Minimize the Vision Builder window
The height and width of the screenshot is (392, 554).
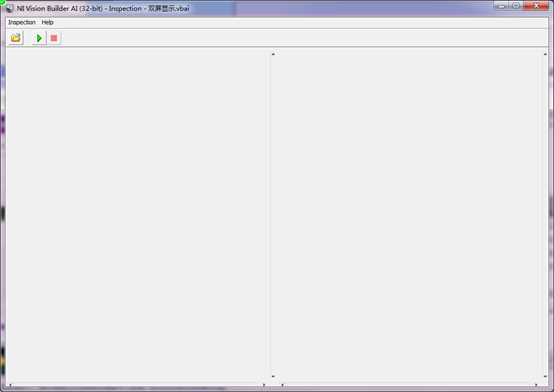(x=501, y=6)
